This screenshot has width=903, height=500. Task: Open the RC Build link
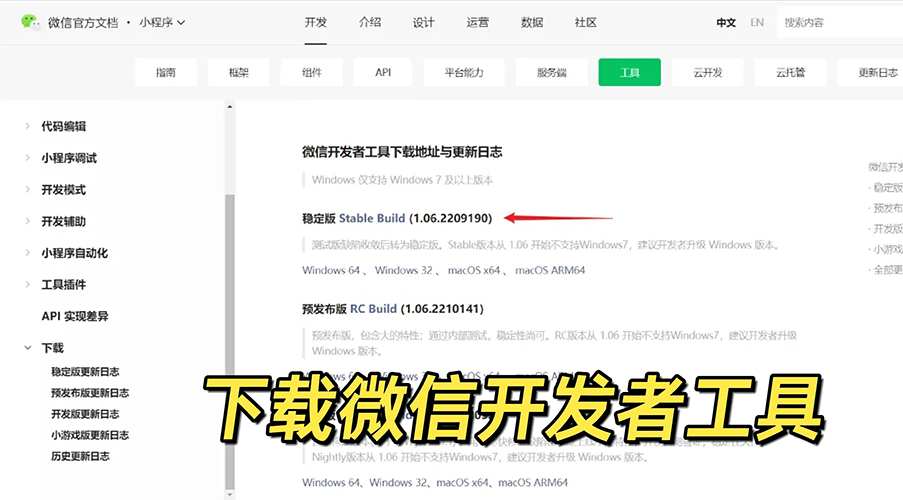point(373,309)
